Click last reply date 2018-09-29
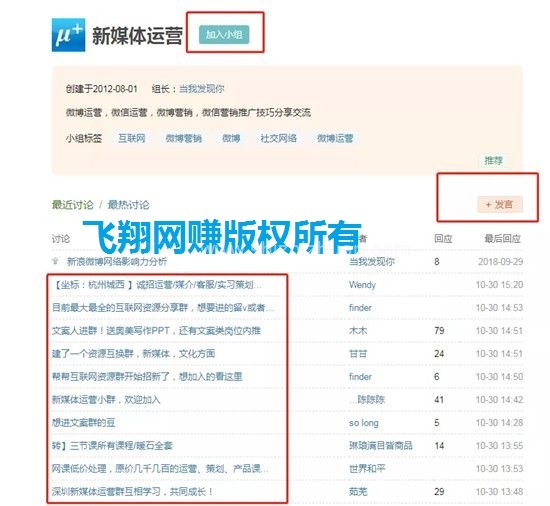 [501, 262]
